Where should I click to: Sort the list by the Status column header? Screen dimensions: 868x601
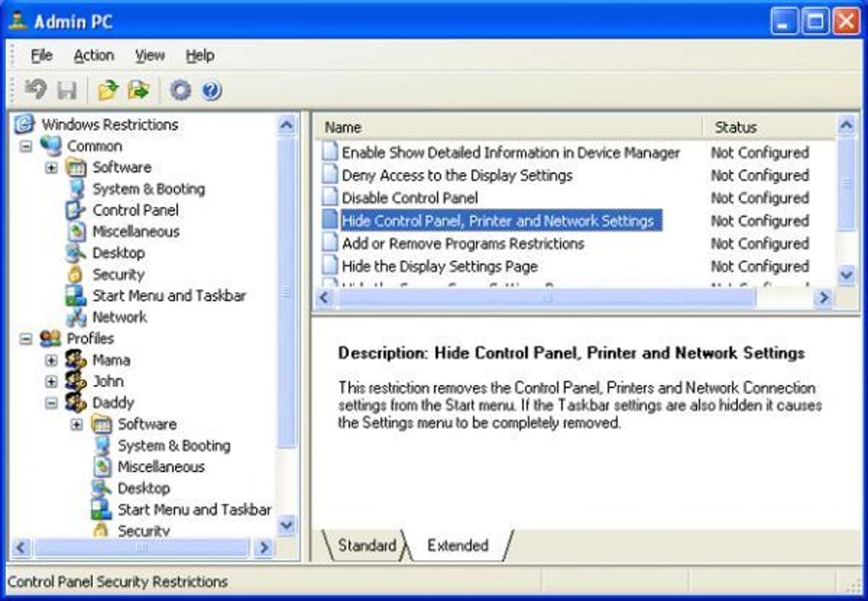click(768, 127)
